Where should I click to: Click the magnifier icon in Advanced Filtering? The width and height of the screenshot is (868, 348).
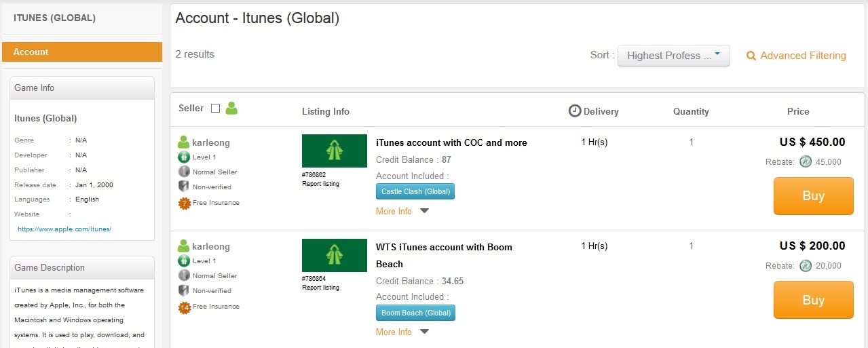[x=751, y=56]
